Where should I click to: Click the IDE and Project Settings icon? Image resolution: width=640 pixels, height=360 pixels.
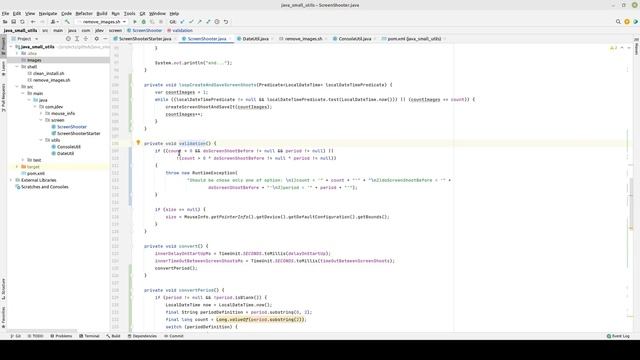click(627, 22)
